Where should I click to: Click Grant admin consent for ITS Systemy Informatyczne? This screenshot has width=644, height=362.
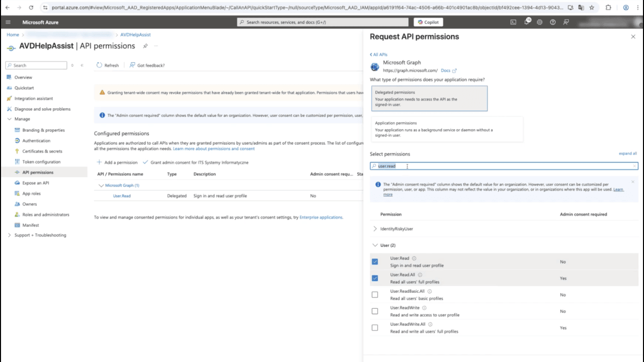click(196, 162)
